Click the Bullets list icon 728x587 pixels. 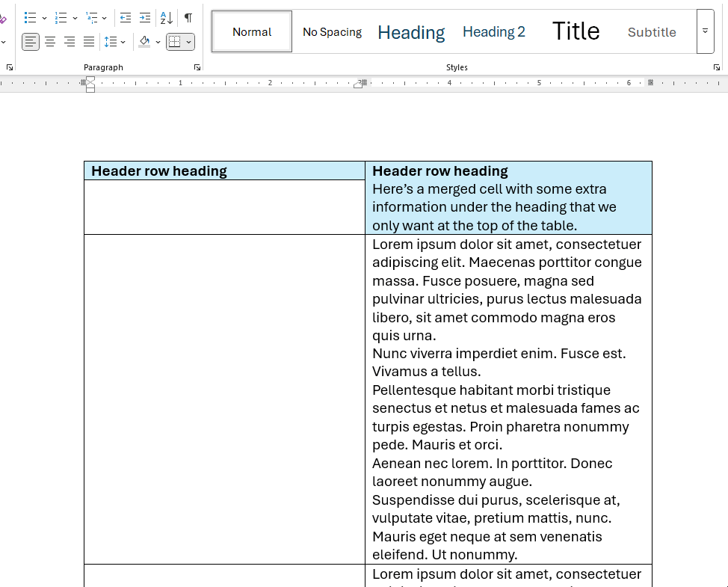31,17
